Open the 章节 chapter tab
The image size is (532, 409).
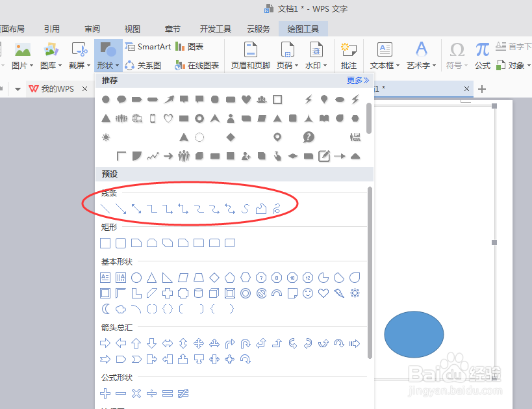(x=172, y=29)
